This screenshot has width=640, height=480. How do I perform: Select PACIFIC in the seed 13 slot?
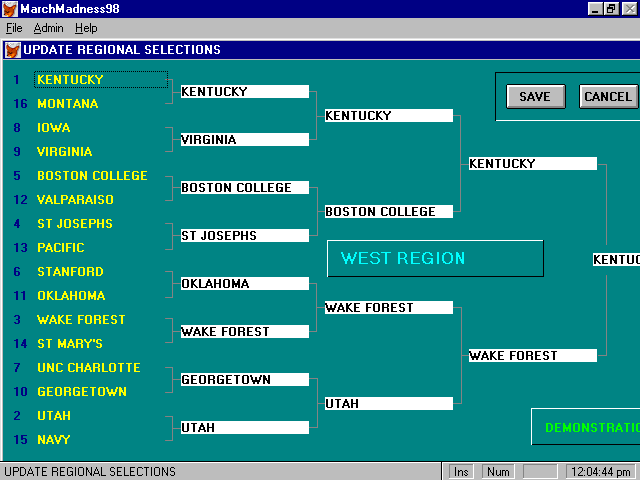tap(61, 248)
